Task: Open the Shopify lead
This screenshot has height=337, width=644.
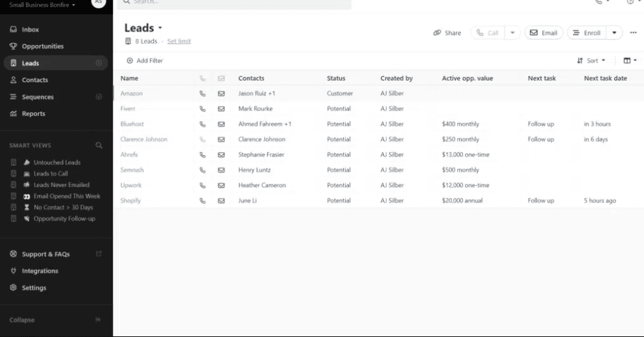Action: (130, 201)
